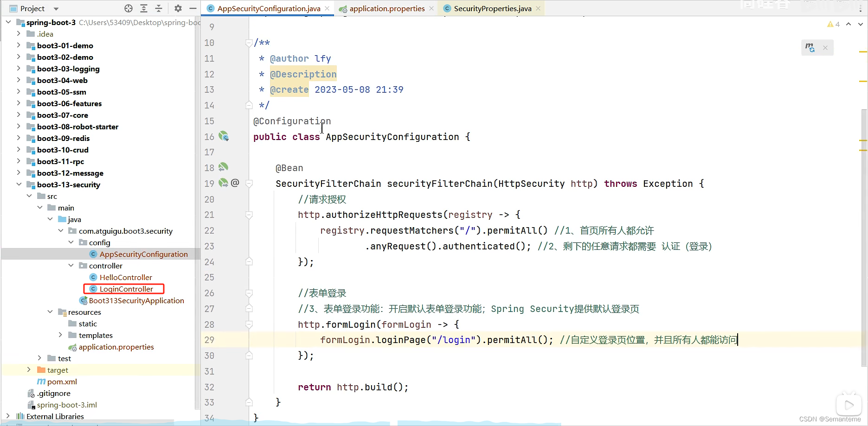Click the Maven reload floating icon
Screen dimensions: 868x426
pos(810,47)
